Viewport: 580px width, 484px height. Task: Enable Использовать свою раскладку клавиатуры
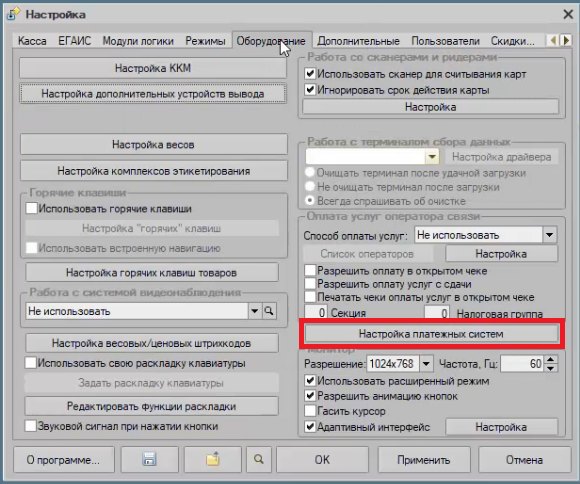click(x=30, y=363)
